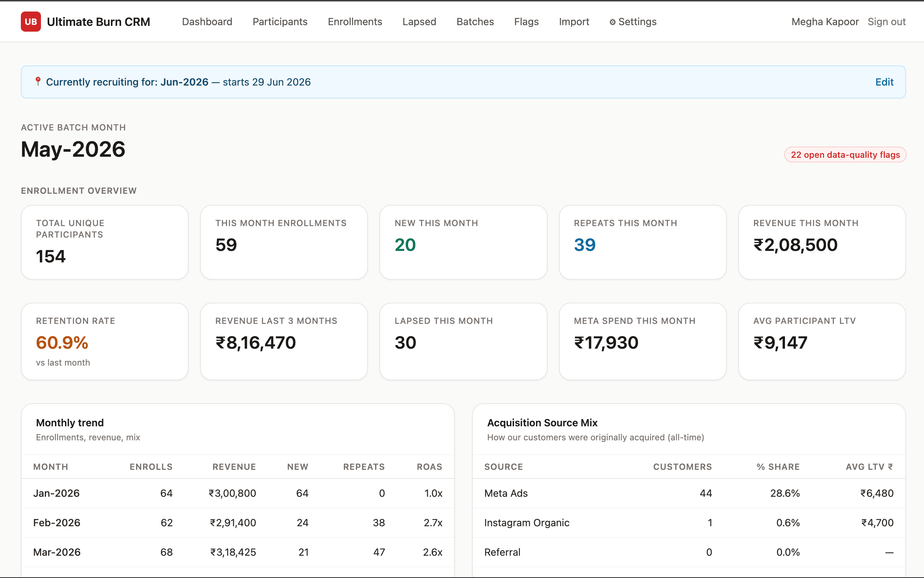Click the New This Month value 20
This screenshot has height=578, width=924.
coord(405,245)
